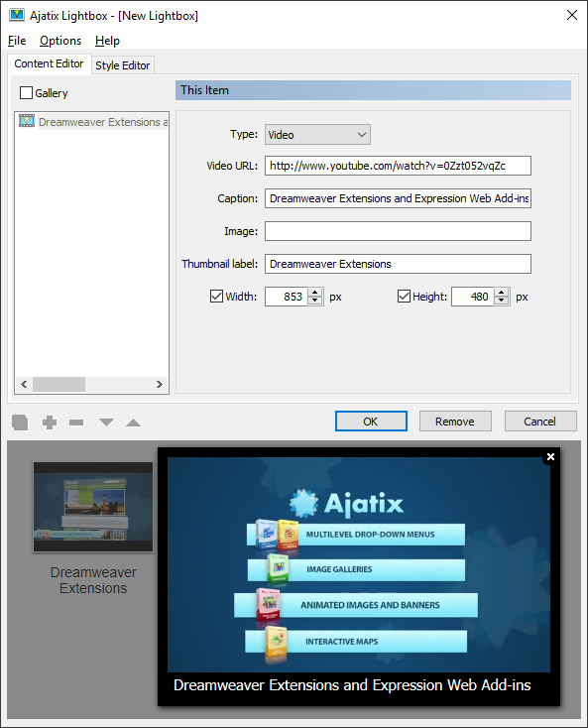This screenshot has height=728, width=588.
Task: Open the Help menu
Action: [107, 41]
